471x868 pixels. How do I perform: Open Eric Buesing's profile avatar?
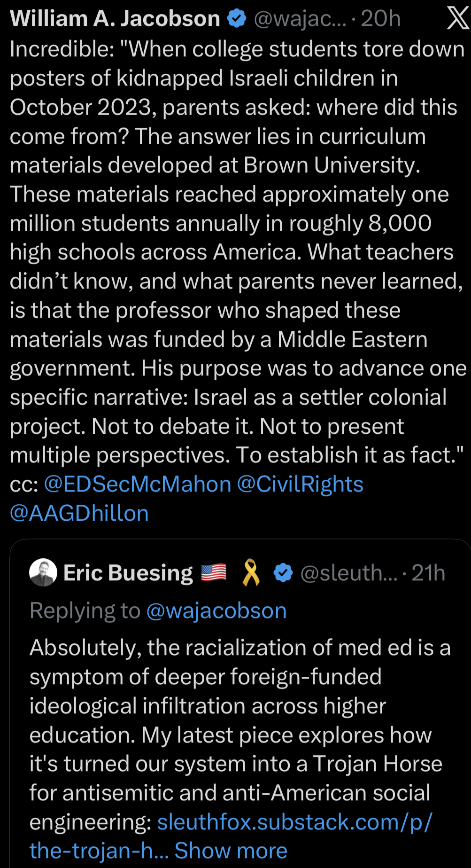43,572
